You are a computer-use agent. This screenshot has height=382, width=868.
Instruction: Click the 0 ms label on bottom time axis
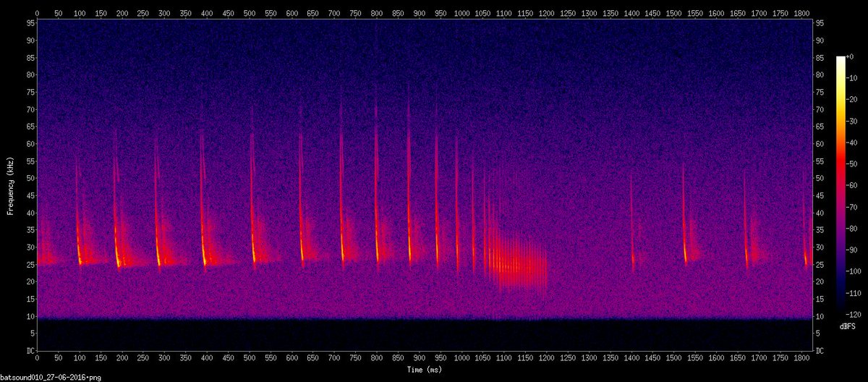37,358
